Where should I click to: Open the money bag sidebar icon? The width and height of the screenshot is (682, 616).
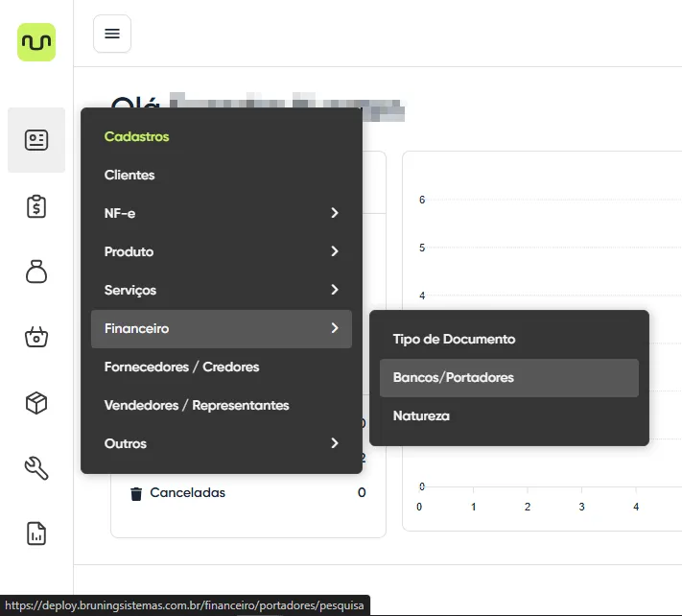point(36,272)
